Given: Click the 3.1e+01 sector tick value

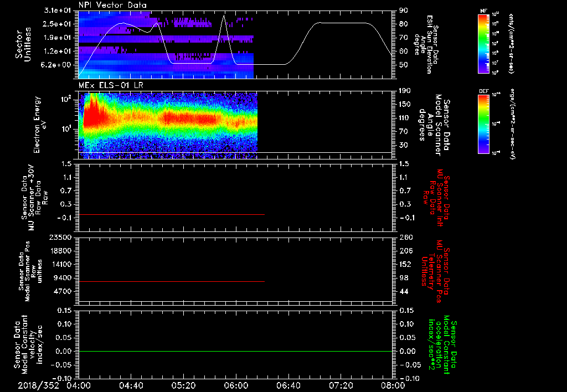Looking at the screenshot, I should [57, 11].
